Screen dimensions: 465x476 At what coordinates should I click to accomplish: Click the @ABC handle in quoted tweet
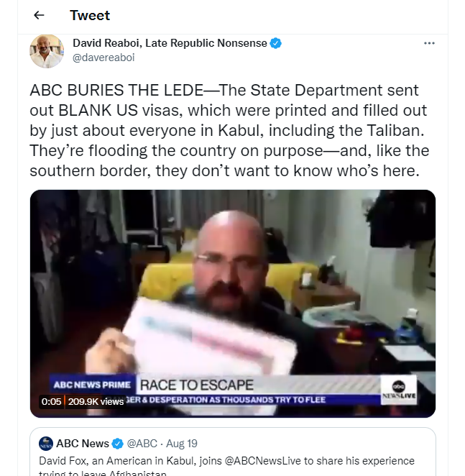tap(142, 444)
